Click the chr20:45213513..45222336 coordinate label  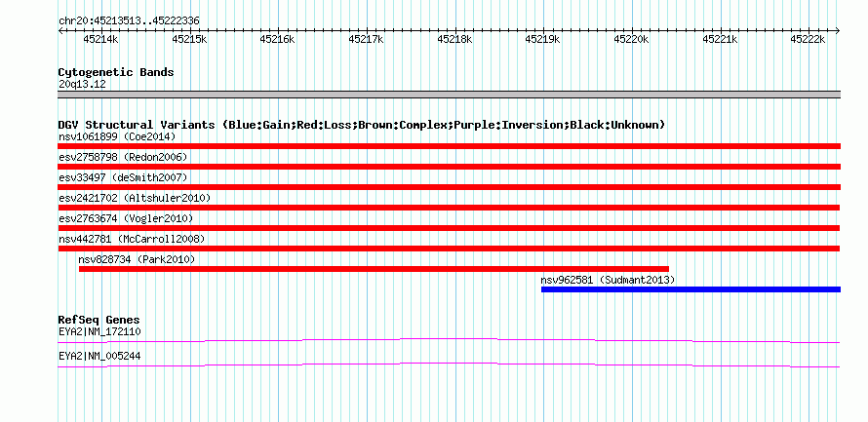(129, 21)
